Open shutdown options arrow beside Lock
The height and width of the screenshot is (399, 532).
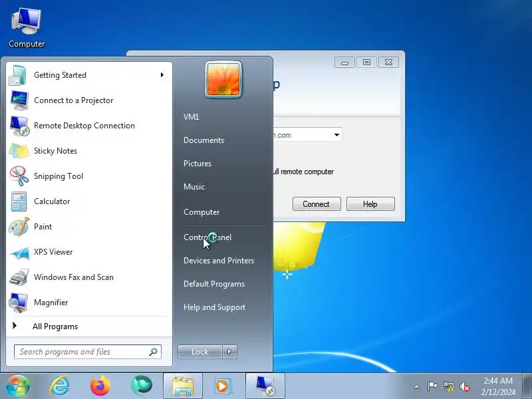[x=229, y=352]
